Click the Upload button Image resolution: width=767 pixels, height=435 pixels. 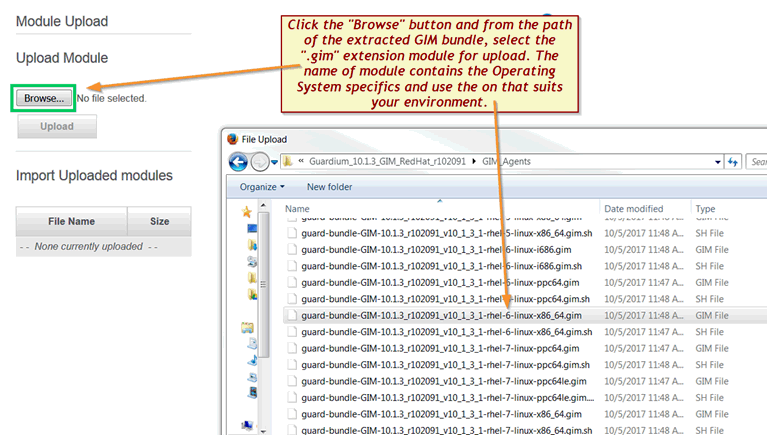click(57, 126)
